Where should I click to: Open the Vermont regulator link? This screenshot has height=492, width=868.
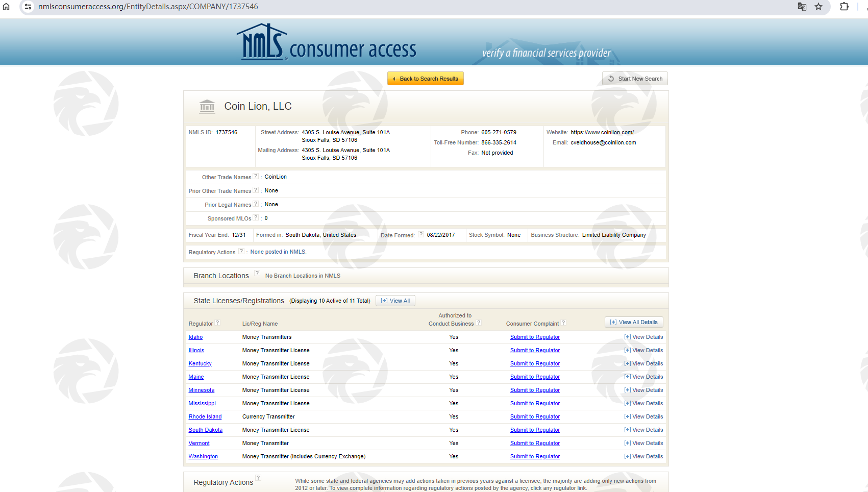click(x=199, y=443)
